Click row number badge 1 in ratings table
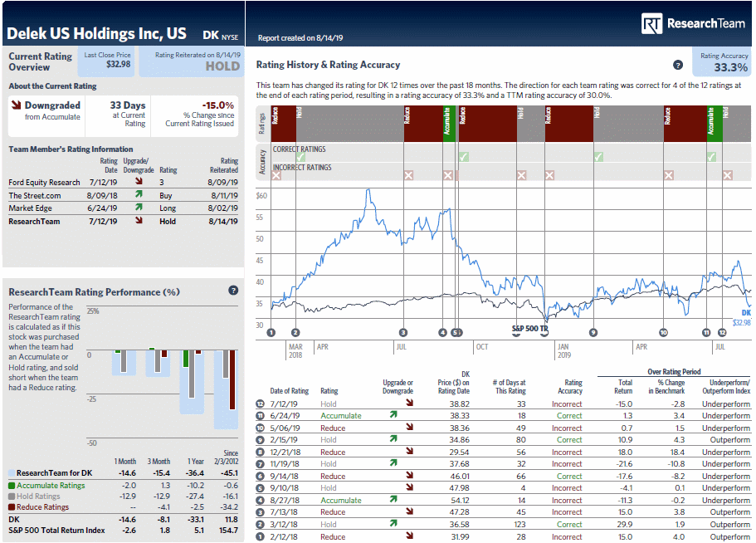The width and height of the screenshot is (756, 543). 261,536
